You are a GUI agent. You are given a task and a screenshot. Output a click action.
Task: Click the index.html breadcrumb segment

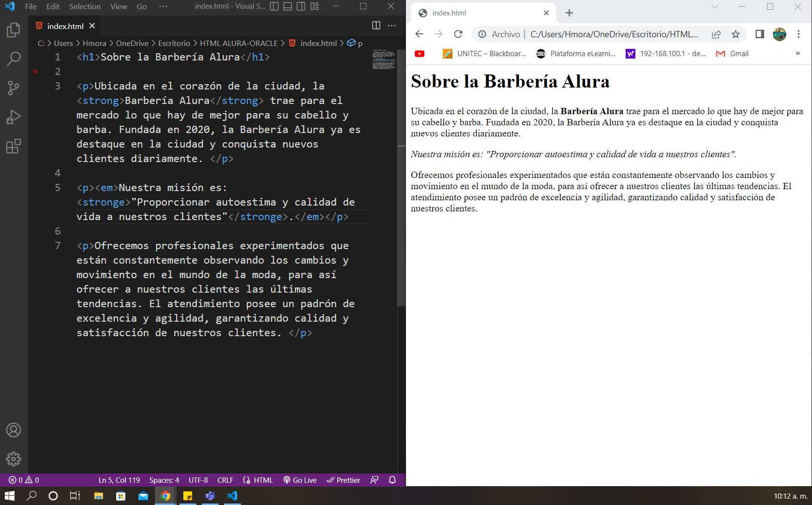click(x=313, y=43)
